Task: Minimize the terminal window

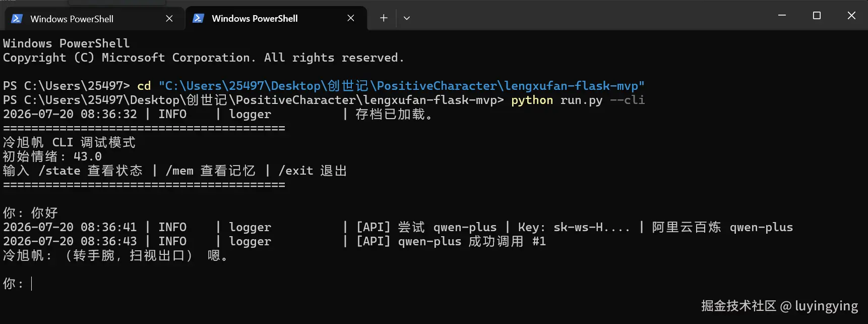Action: pos(782,16)
